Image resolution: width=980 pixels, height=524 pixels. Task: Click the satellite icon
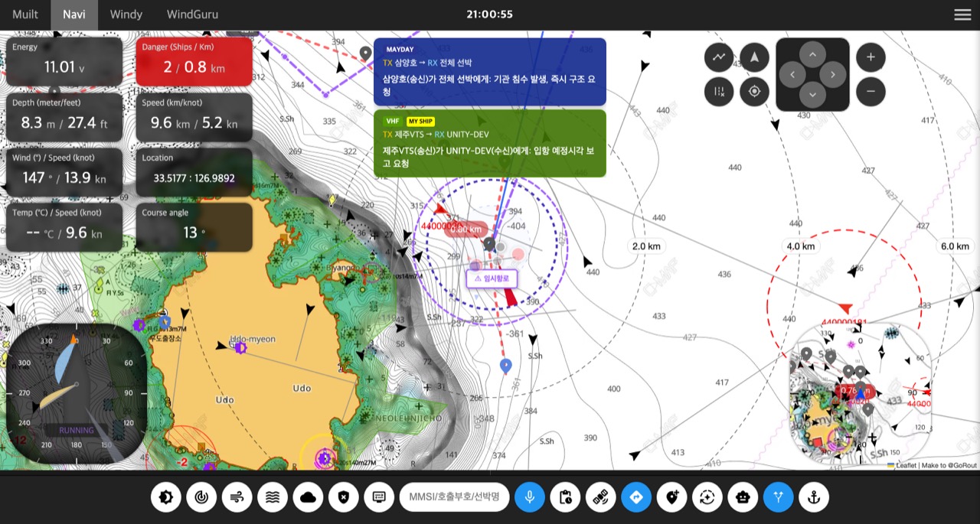tap(600, 497)
